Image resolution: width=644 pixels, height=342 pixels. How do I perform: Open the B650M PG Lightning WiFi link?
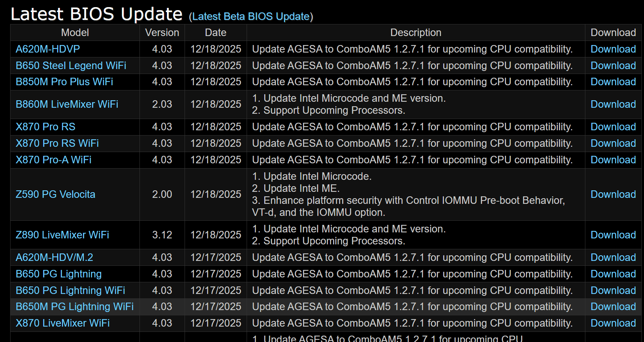pos(74,307)
